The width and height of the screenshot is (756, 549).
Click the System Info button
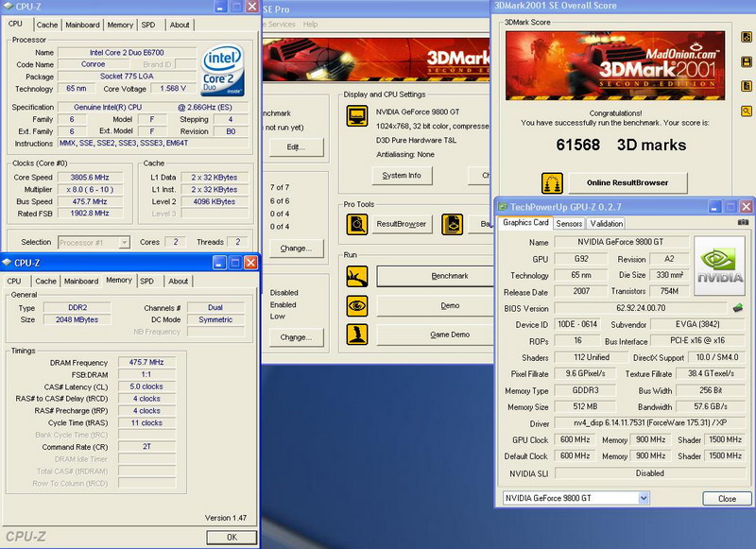[402, 176]
